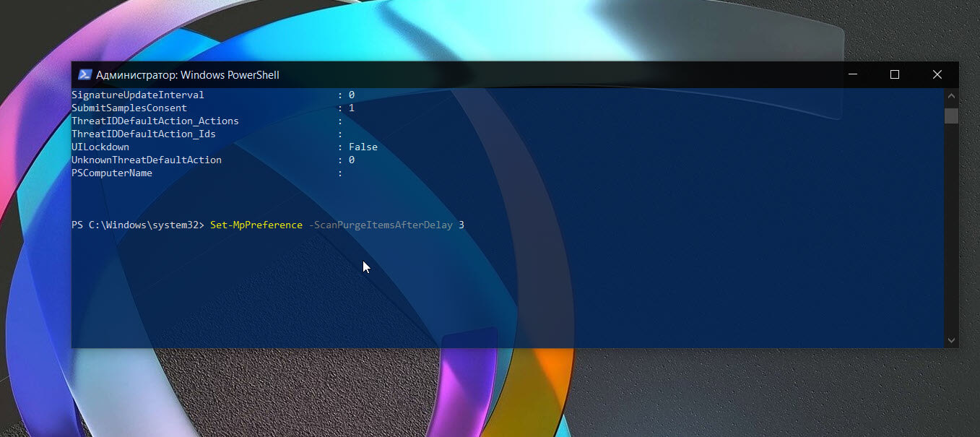Click 'ThreatIDDefaultAction_Actions' text

(155, 121)
